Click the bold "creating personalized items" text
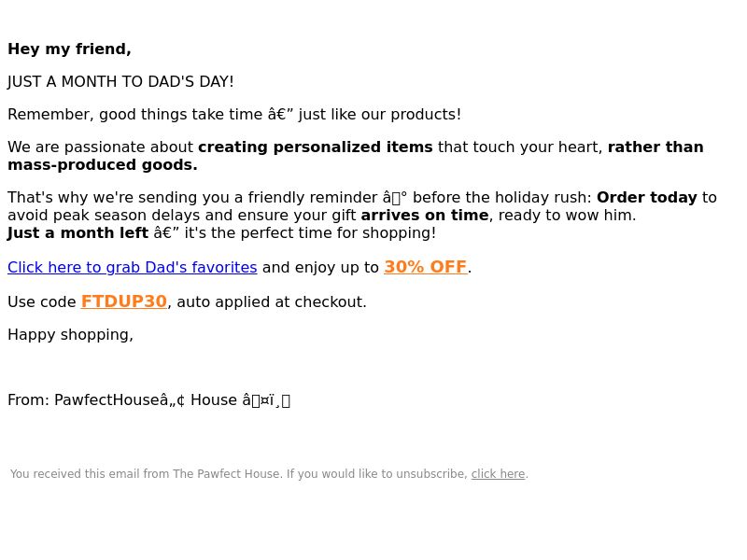747x560 pixels. 316,147
